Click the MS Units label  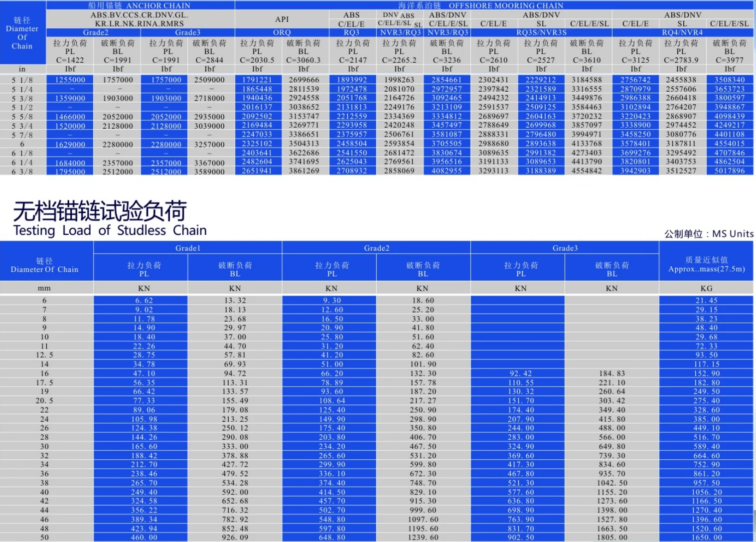(709, 233)
